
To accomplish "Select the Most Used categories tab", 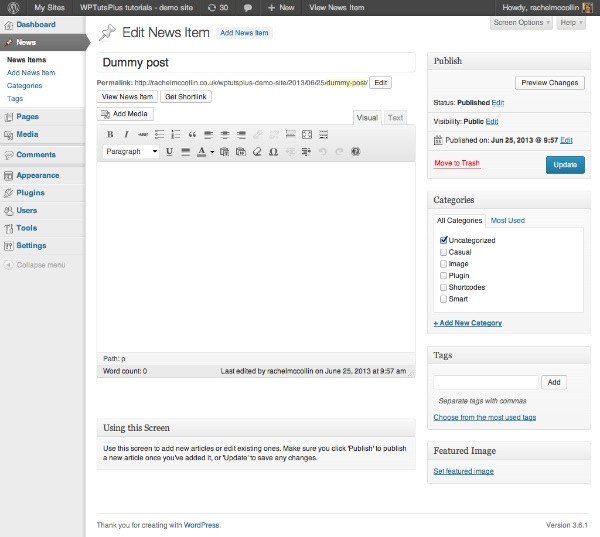I will click(x=507, y=220).
